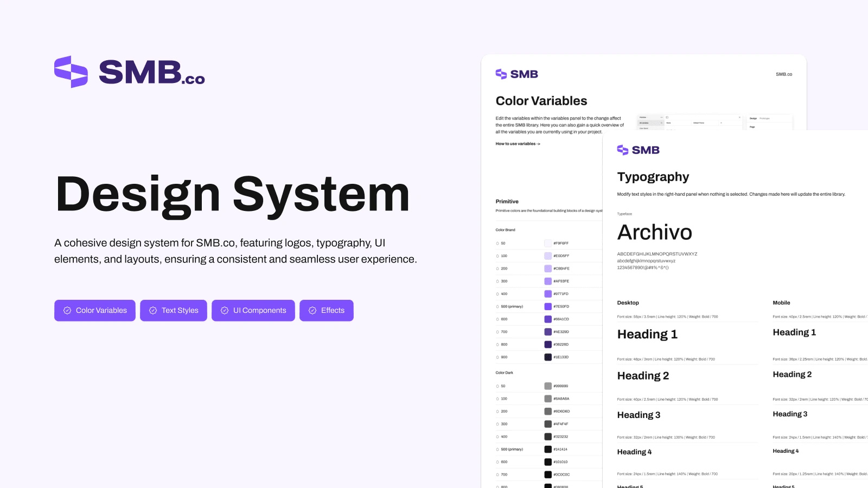Viewport: 868px width, 488px height.
Task: Click the grid view icon in the variables table
Action: [x=667, y=118]
